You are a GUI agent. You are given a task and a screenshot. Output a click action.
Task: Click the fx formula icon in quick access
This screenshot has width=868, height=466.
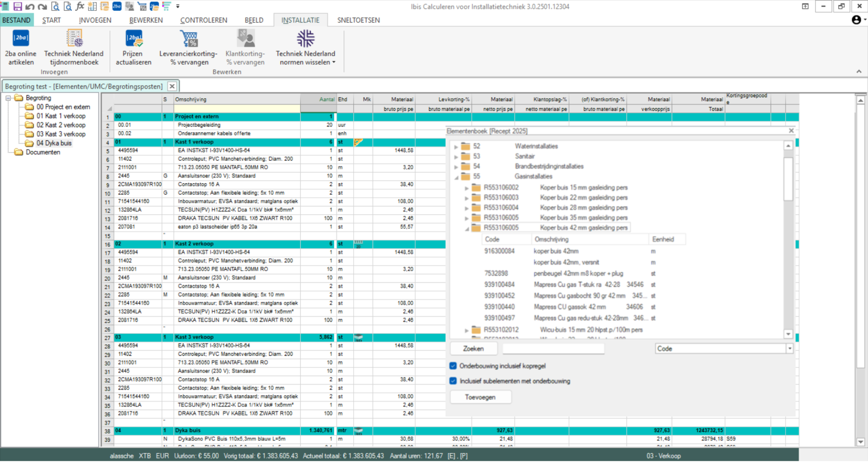(80, 6)
